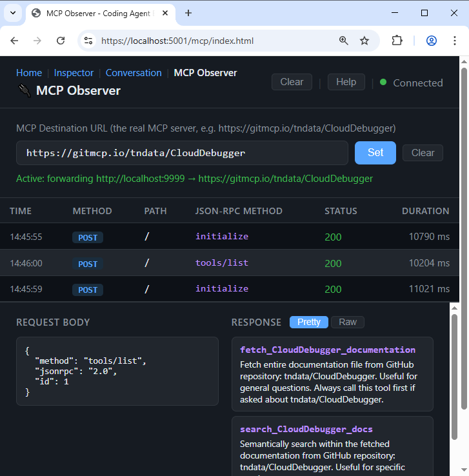The width and height of the screenshot is (469, 476).
Task: Maximize the browser window
Action: tap(424, 13)
